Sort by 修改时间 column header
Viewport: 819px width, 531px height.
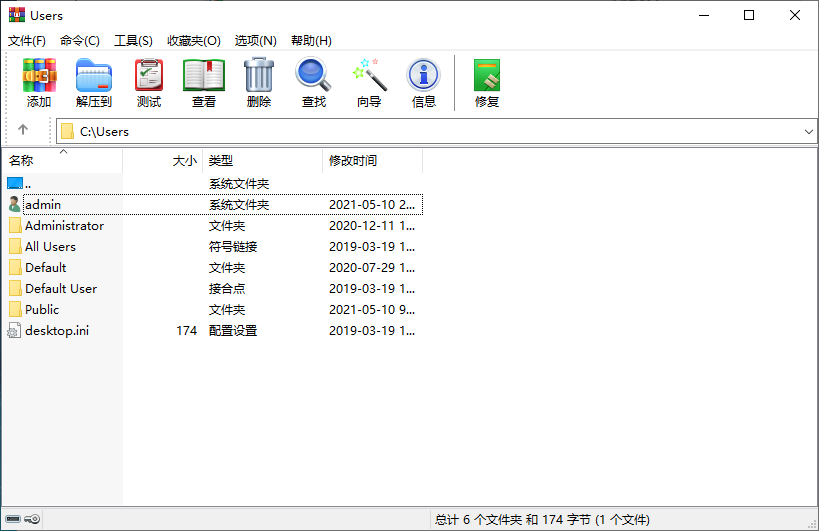coord(372,161)
